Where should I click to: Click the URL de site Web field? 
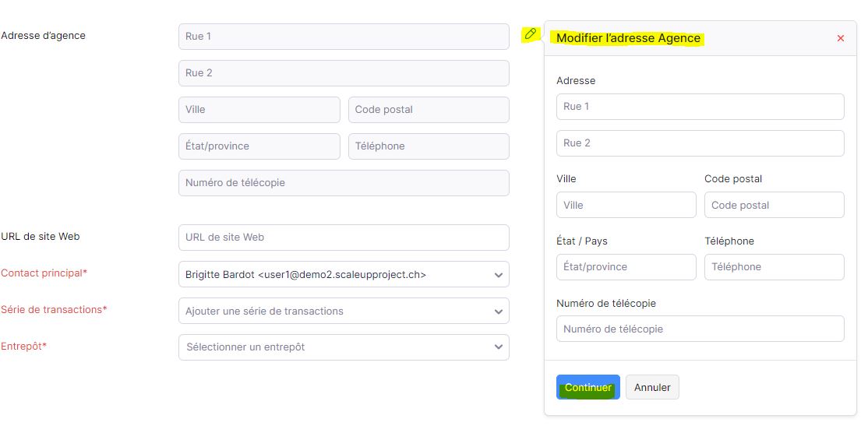(344, 238)
